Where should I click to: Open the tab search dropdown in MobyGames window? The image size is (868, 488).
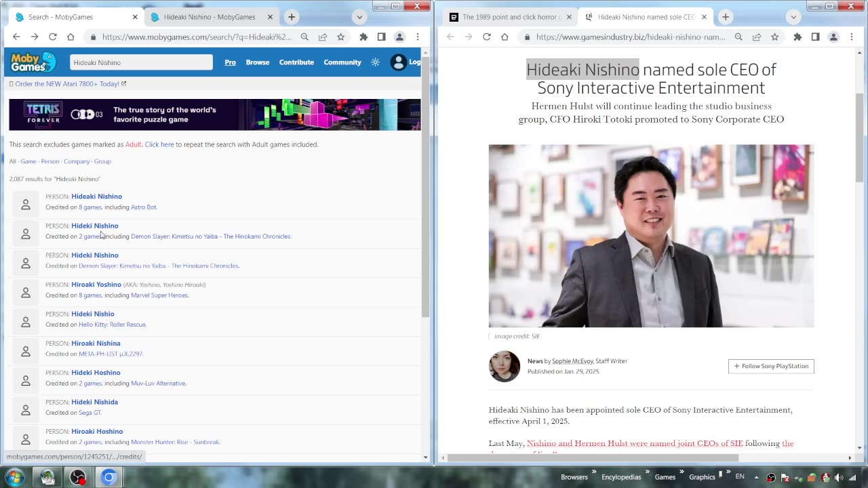pyautogui.click(x=359, y=17)
